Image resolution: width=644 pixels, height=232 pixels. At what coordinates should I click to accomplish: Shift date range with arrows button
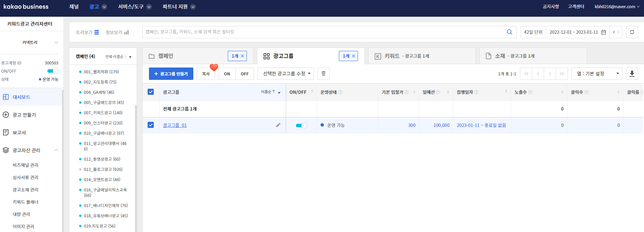(616, 32)
